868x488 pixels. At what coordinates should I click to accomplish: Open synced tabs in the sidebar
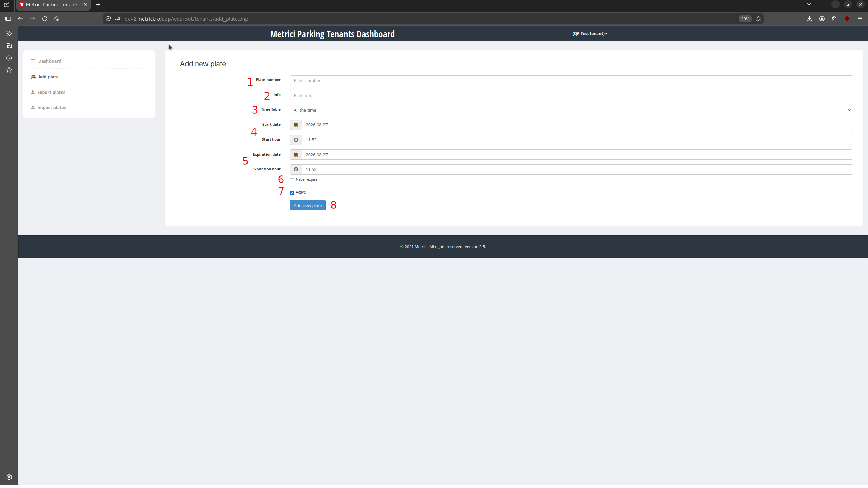9,46
